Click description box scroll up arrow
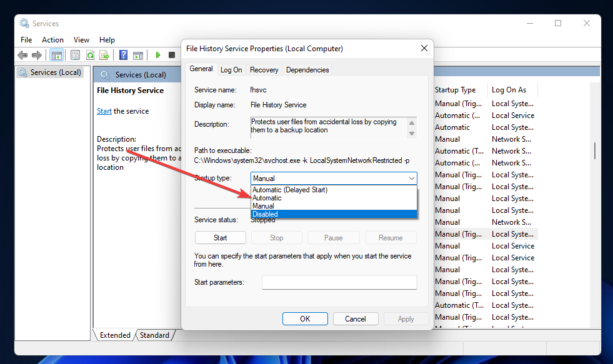613x364 pixels. [412, 123]
